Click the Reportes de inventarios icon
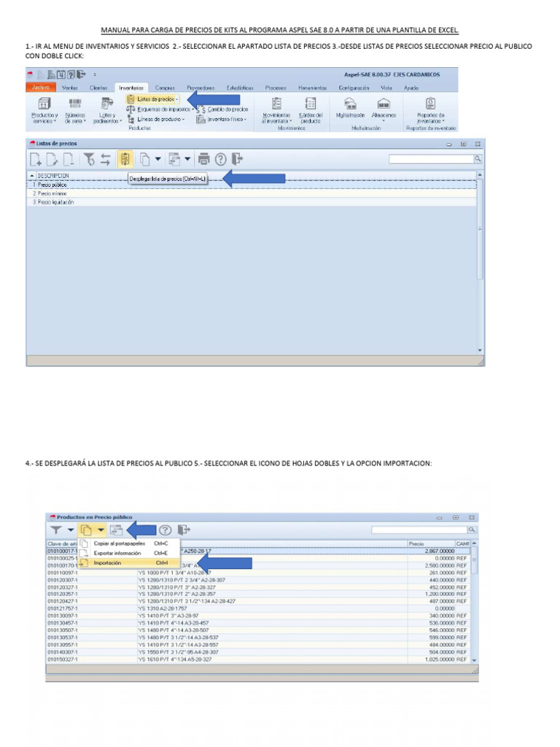Screen dimensions: 560x747 point(430,110)
